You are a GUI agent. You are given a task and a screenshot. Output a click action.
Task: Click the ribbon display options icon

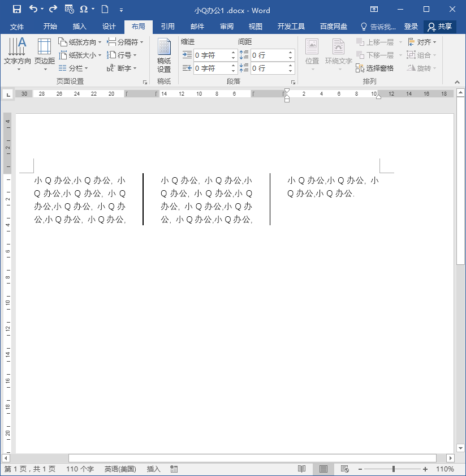click(374, 10)
